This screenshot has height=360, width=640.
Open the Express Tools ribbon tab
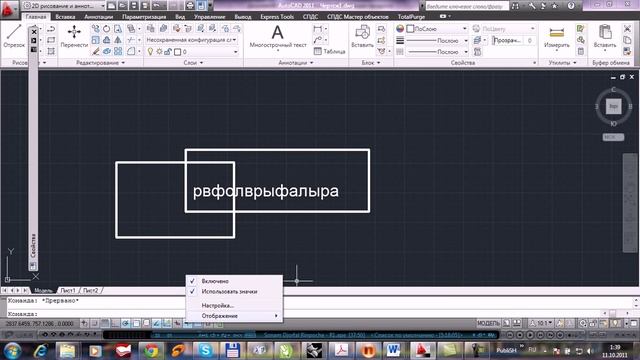tap(277, 17)
